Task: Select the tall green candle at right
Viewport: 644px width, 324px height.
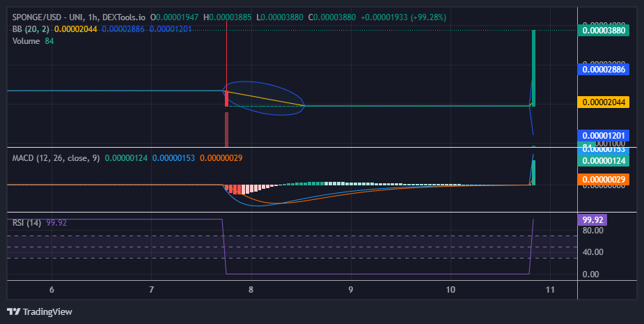Action: click(533, 68)
